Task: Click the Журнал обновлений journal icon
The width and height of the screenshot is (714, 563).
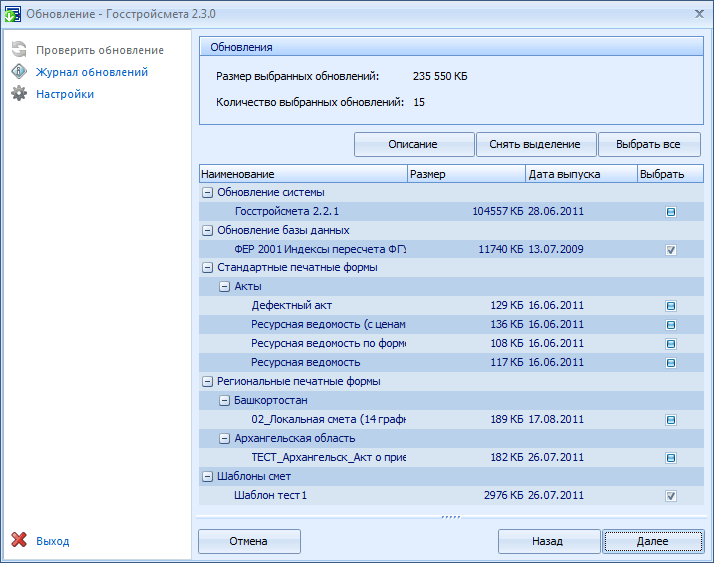Action: (x=19, y=72)
